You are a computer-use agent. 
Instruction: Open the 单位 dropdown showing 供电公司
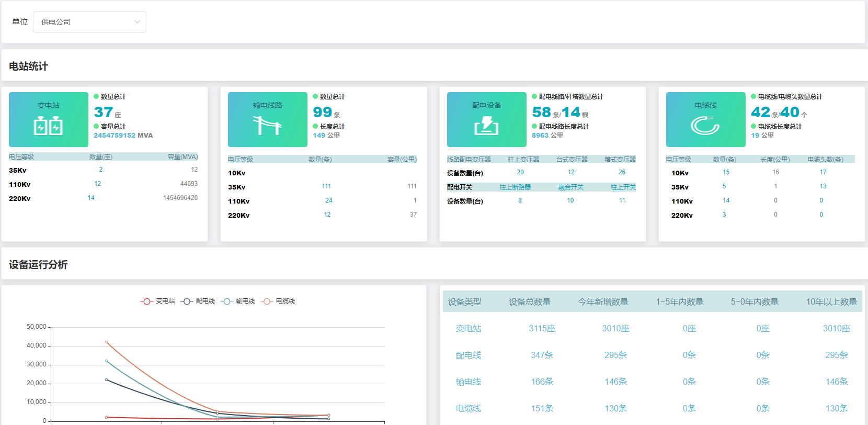(x=89, y=22)
